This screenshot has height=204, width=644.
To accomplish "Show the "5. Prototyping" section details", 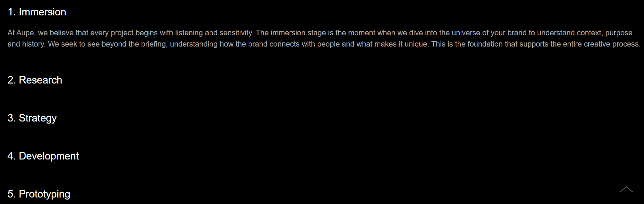I will click(x=39, y=194).
